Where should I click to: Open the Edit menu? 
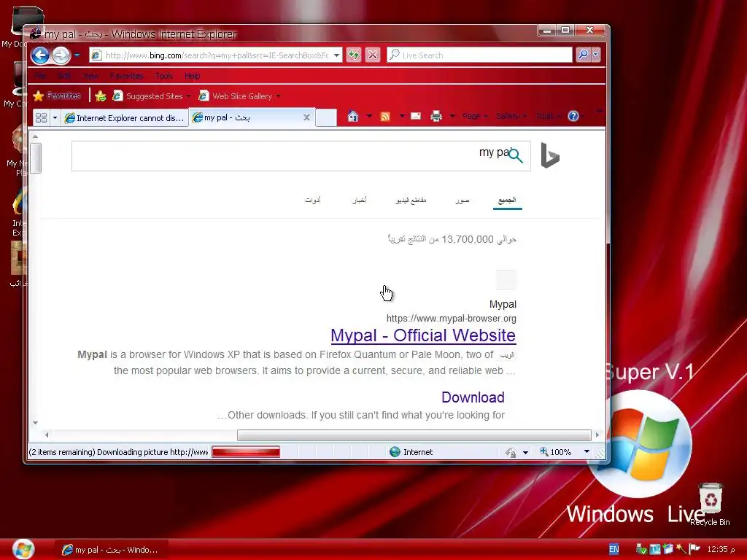(64, 76)
